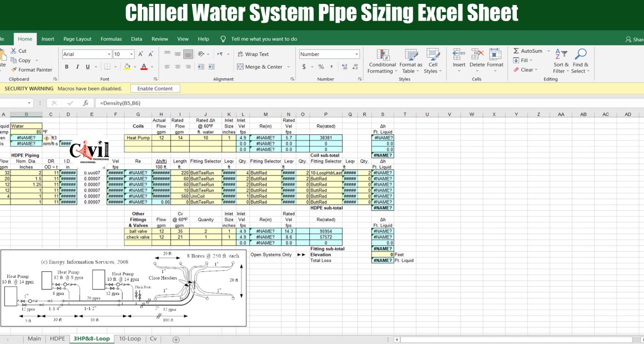
Task: Select the Water liquid cell
Action: [x=26, y=126]
